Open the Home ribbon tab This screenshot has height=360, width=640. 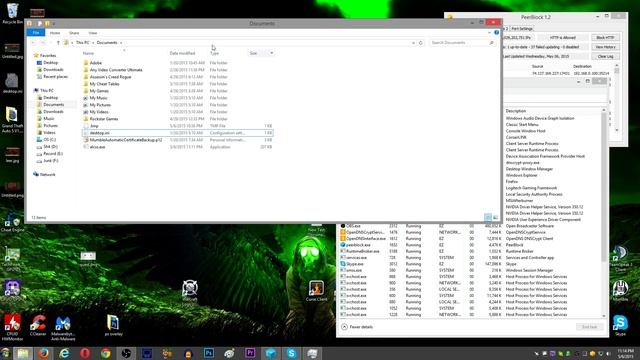[55, 33]
